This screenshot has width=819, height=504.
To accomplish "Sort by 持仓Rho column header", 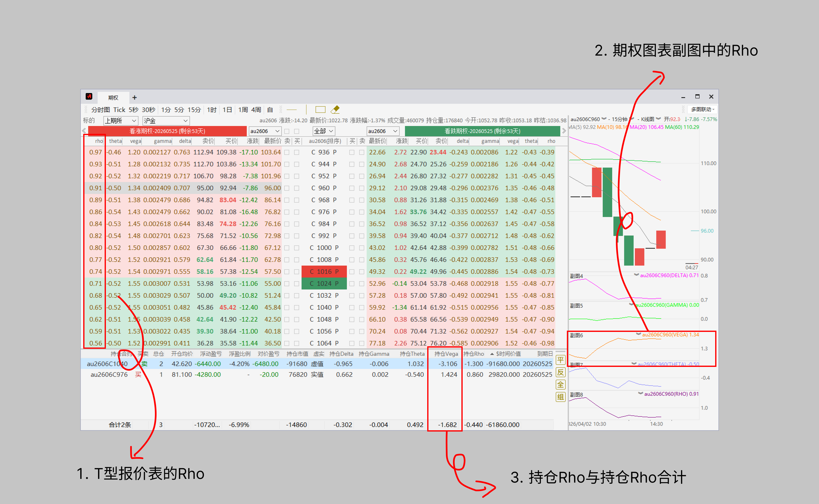I will tap(473, 354).
